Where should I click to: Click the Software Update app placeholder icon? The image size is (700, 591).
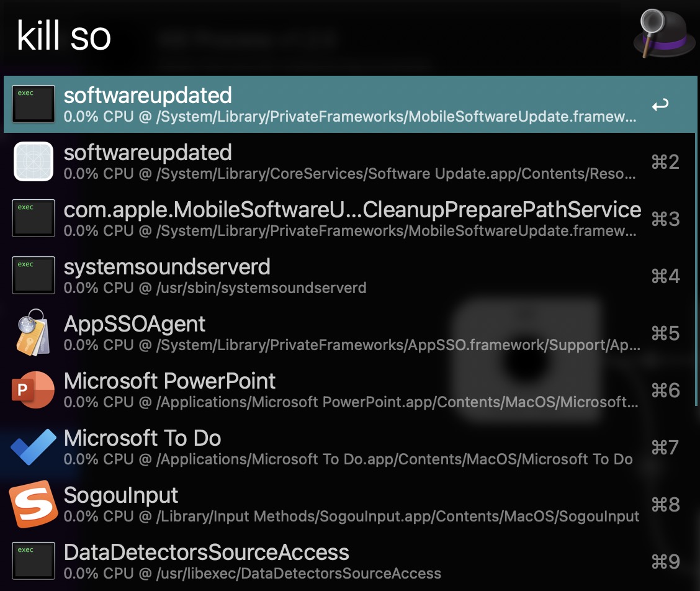point(34,161)
